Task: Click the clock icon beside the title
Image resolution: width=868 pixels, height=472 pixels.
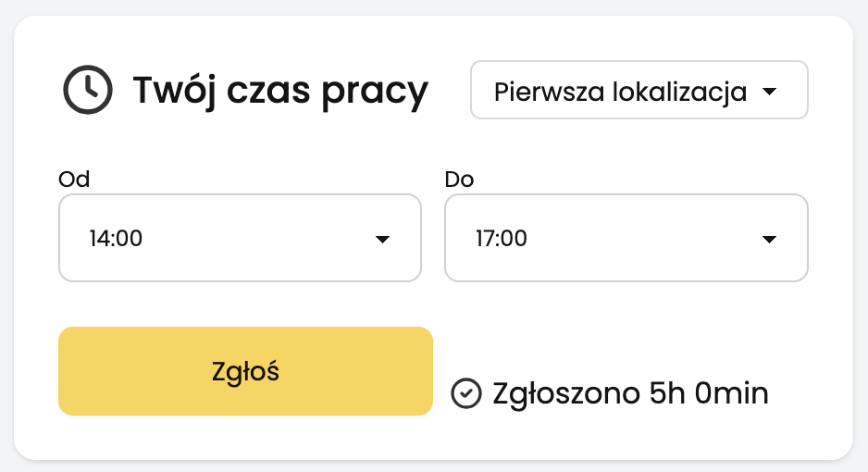Action: pyautogui.click(x=88, y=90)
